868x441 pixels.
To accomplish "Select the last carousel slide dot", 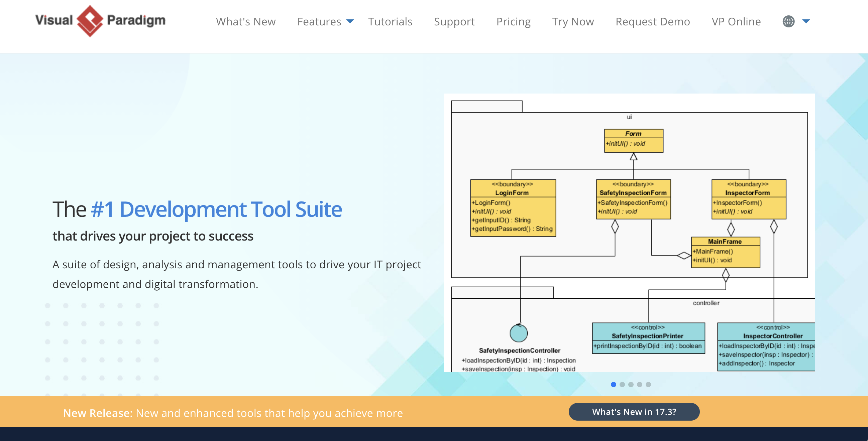I will pos(648,385).
